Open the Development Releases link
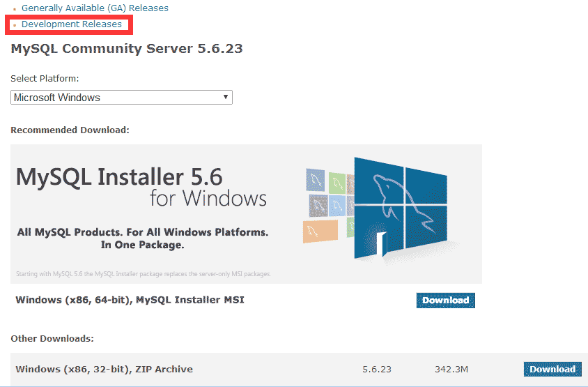This screenshot has width=588, height=387. (x=72, y=24)
